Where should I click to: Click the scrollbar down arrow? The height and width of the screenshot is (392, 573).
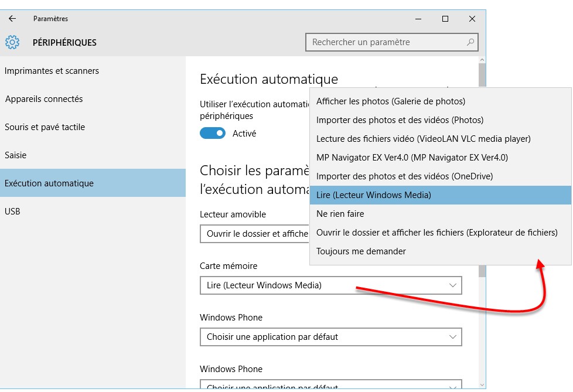coord(482,384)
